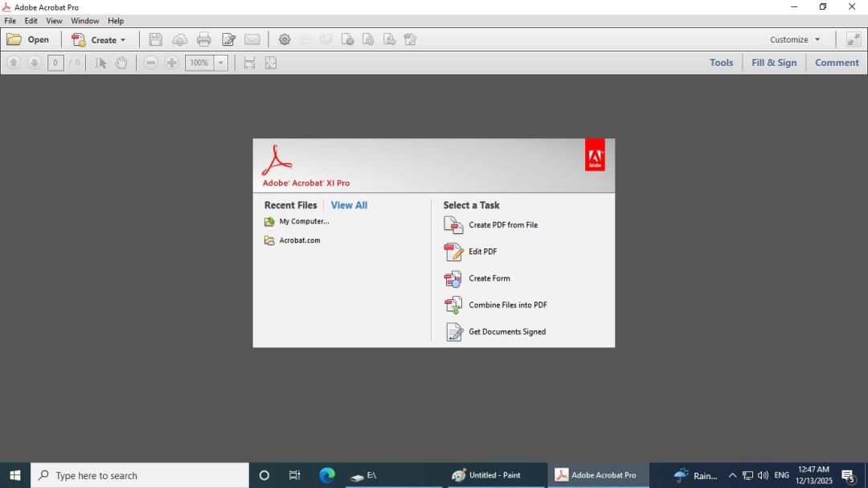Click the volume speaker tray icon
The height and width of the screenshot is (488, 868).
pyautogui.click(x=763, y=475)
